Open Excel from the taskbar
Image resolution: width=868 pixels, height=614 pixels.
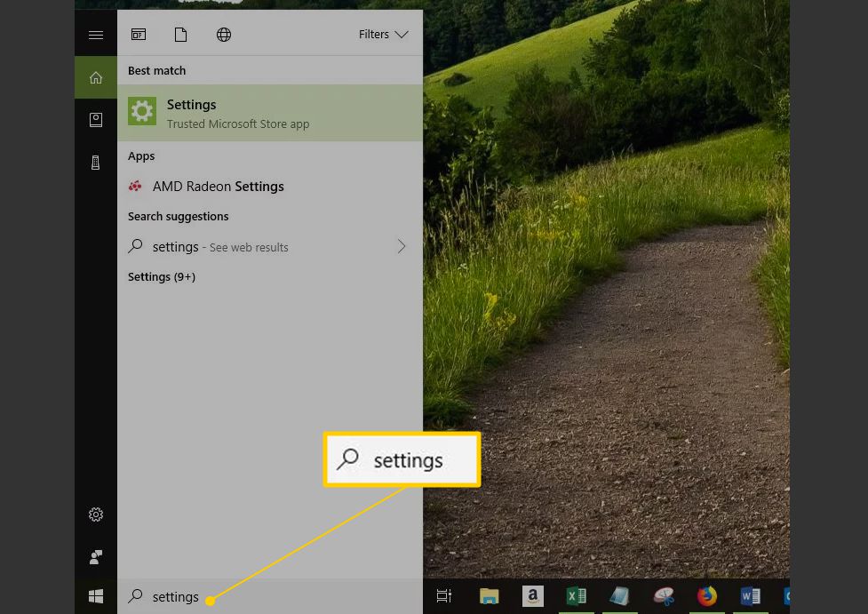576,596
